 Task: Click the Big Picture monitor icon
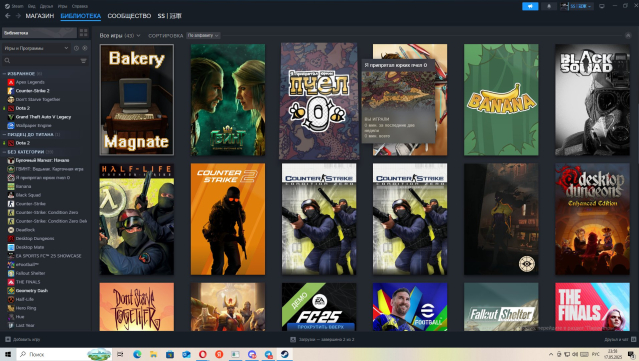(602, 6)
